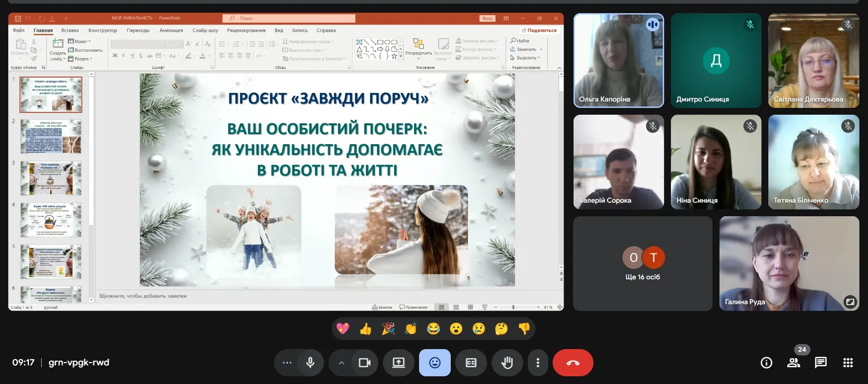Open the activities grid icon

[848, 363]
